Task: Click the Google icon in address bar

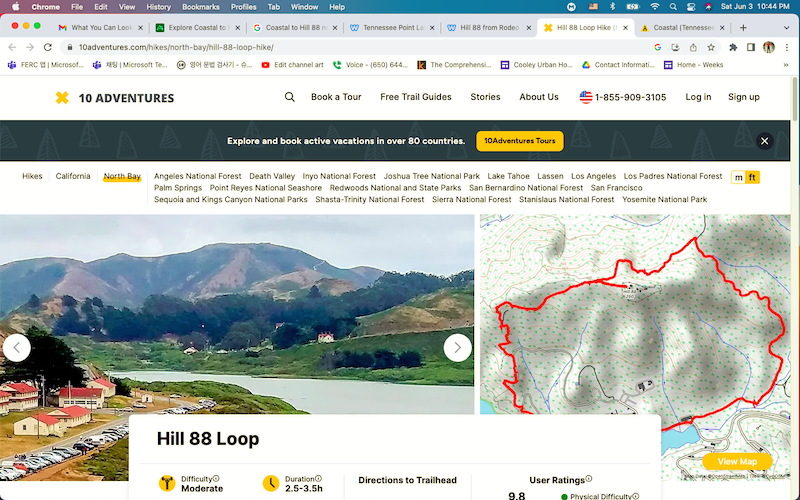Action: click(x=658, y=47)
